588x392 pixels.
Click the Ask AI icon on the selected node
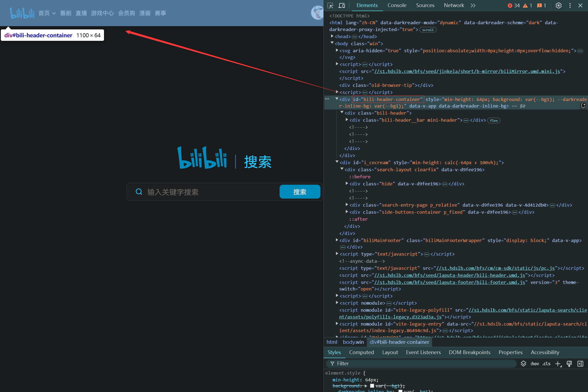tap(583, 106)
